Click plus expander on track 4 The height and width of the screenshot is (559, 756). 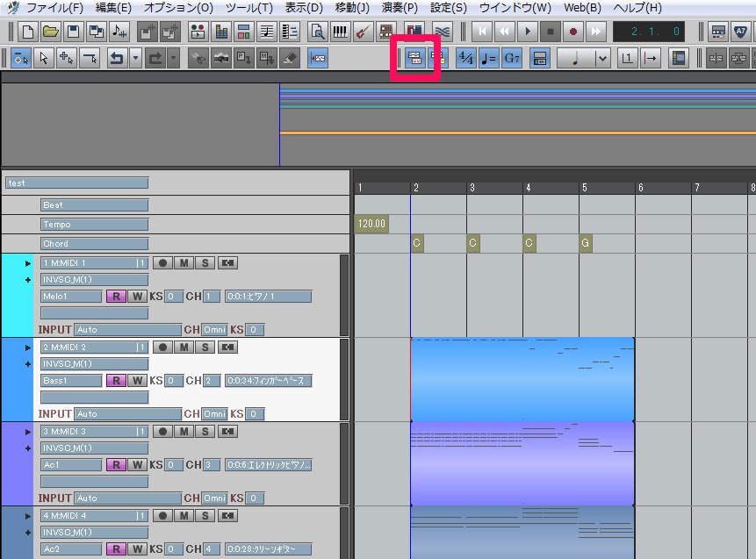28,533
